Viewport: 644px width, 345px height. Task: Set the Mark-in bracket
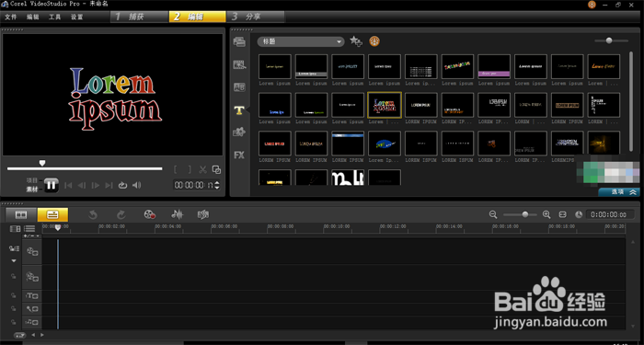[176, 169]
